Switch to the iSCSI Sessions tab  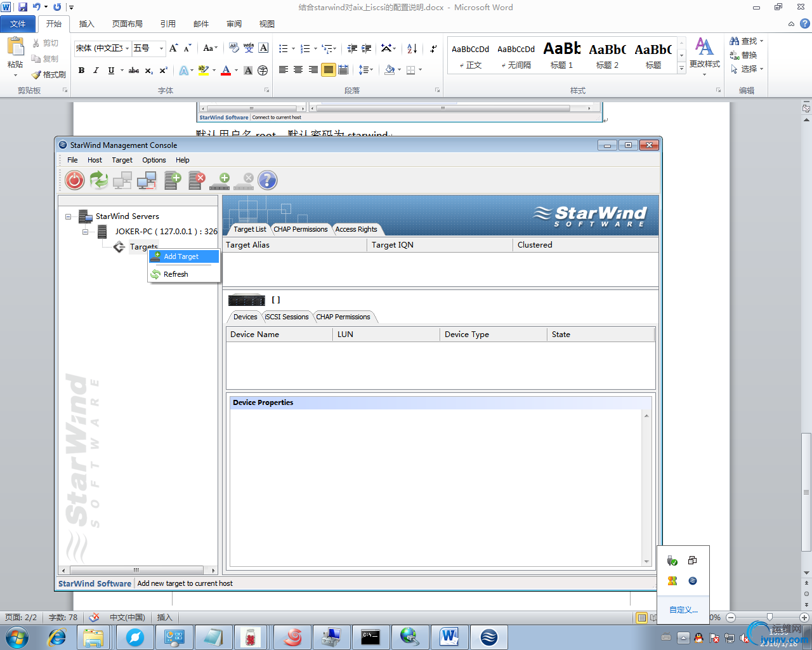(287, 317)
